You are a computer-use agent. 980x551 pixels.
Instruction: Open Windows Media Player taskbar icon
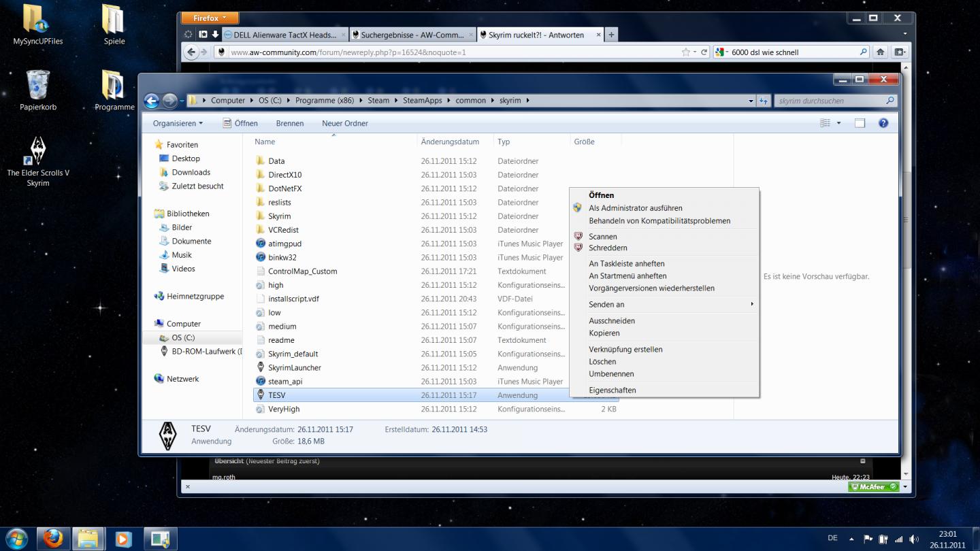(123, 538)
